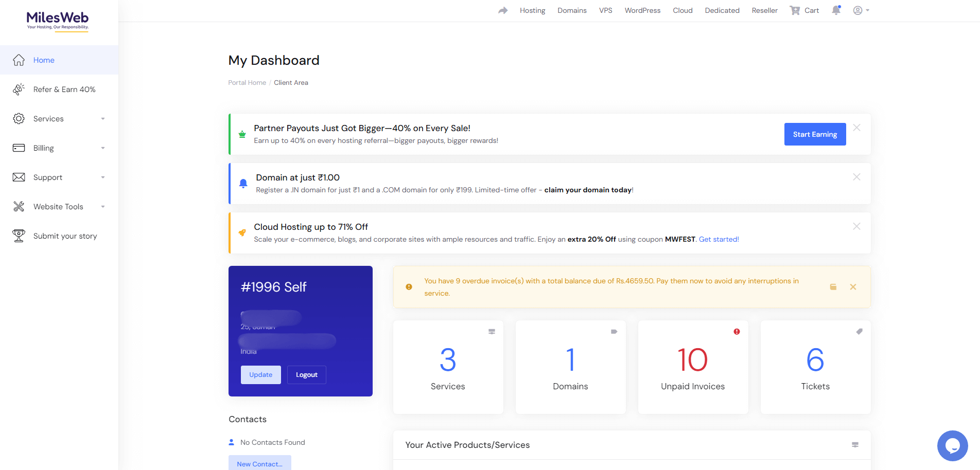Open the user account dropdown
This screenshot has height=470, width=980.
(861, 10)
